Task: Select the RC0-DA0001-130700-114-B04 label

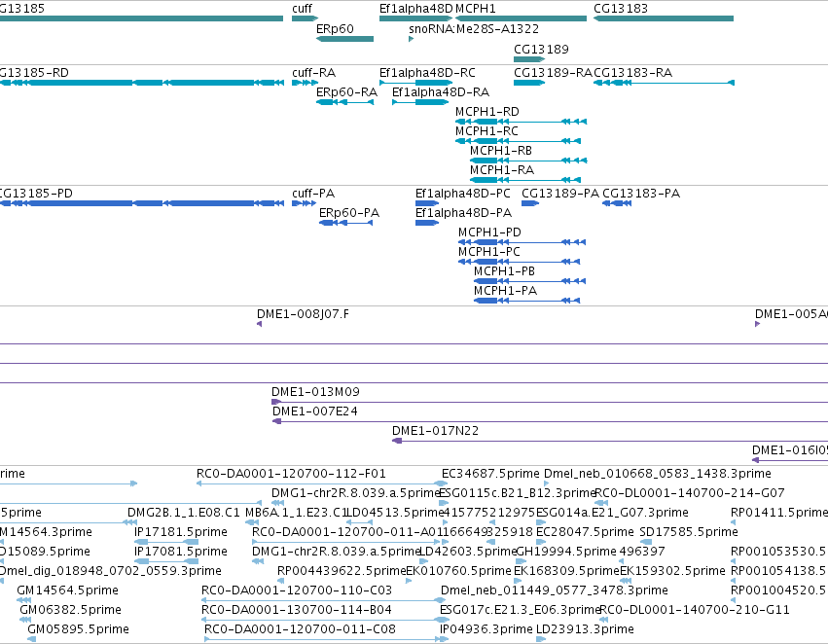Action: click(296, 610)
